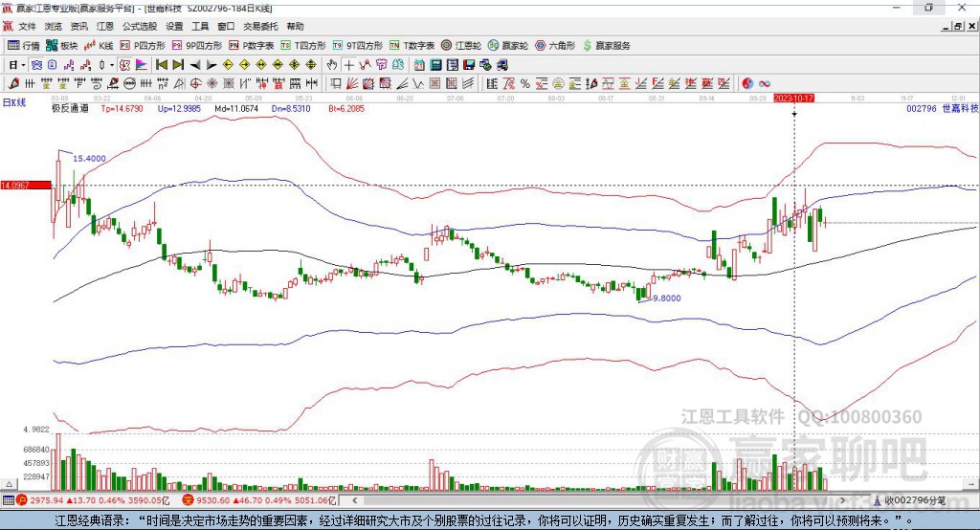Open the 六角形 hexagon tool
This screenshot has height=530, width=980.
555,46
